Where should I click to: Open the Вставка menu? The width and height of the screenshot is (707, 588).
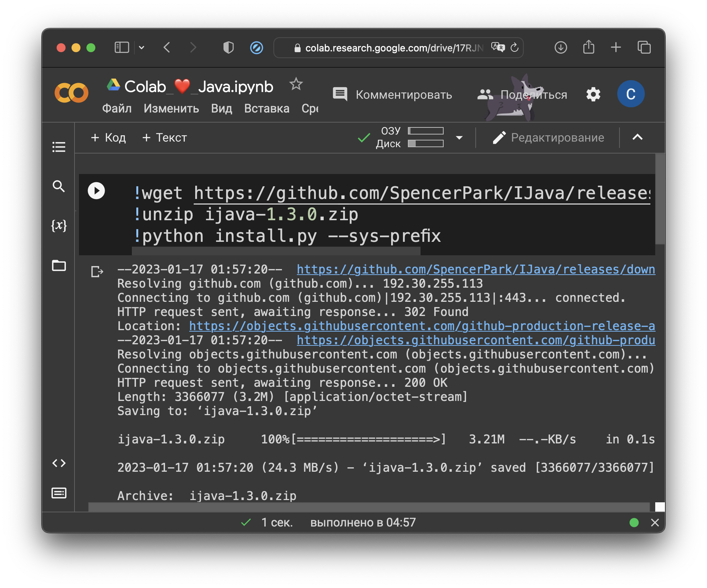(267, 108)
